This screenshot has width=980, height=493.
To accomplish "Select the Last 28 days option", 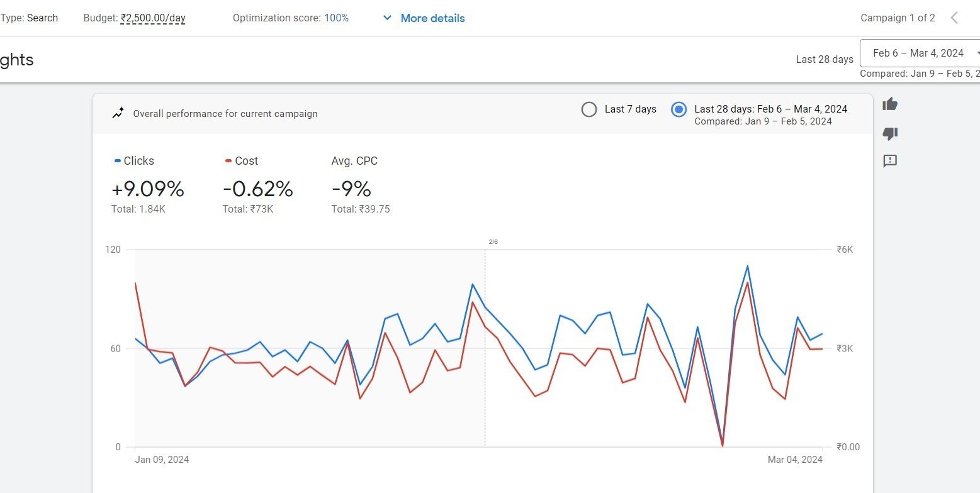I will point(679,109).
